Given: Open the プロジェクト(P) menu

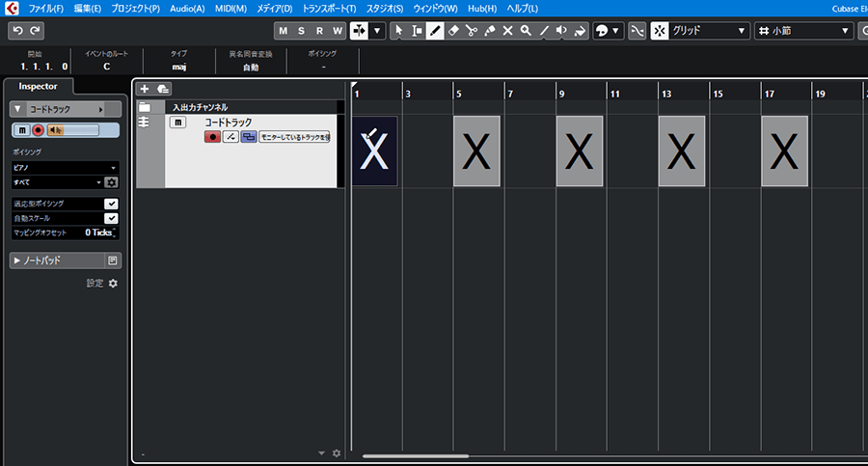Looking at the screenshot, I should (x=135, y=9).
